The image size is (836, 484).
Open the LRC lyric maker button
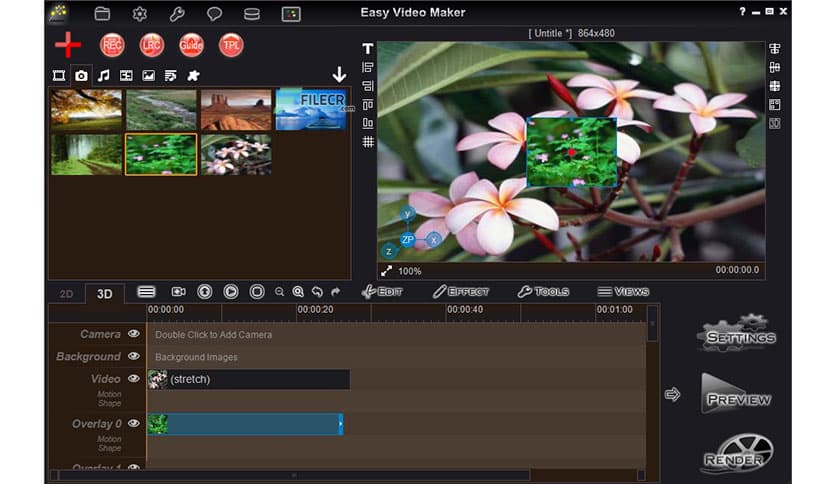[x=151, y=45]
